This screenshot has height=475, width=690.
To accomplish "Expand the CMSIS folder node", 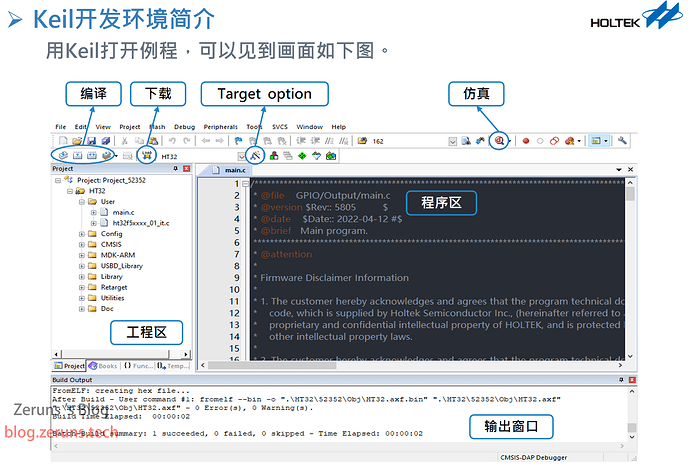I will pos(80,244).
